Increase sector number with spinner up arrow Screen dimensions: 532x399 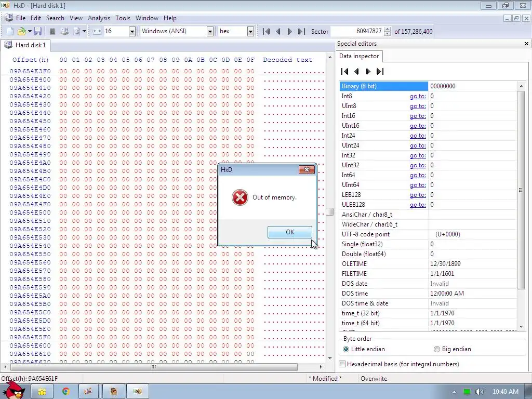point(387,29)
